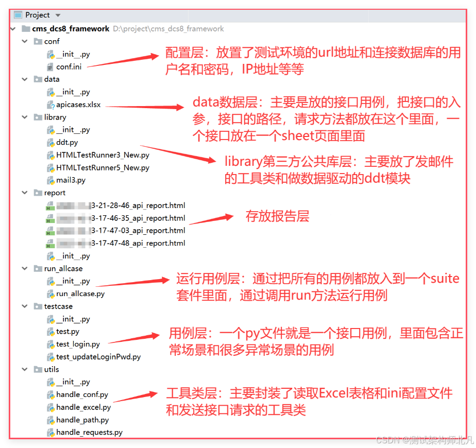This screenshot has height=448, width=476.
Task: Collapse the data folder chevron
Action: click(25, 79)
